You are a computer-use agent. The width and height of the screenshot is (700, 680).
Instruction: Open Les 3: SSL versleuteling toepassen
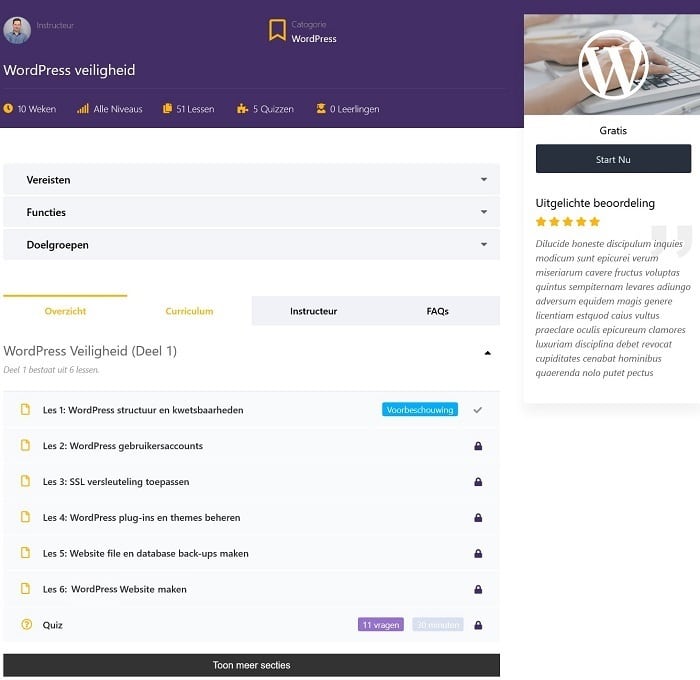point(116,481)
